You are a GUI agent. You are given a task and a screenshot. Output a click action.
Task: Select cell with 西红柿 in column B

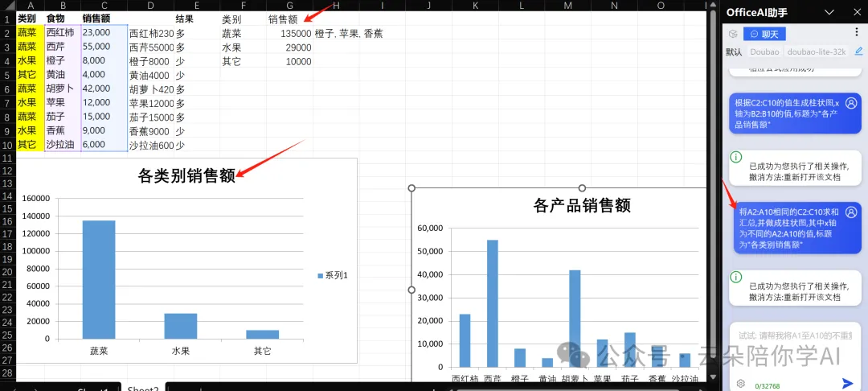point(63,33)
